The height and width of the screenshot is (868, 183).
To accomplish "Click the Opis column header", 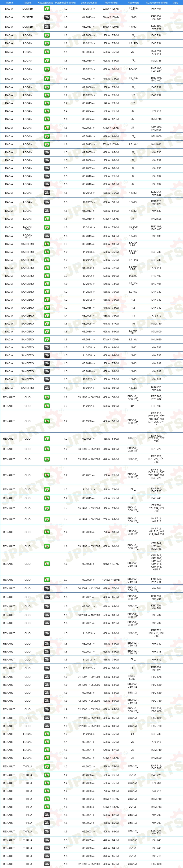I will click(x=175, y=2).
